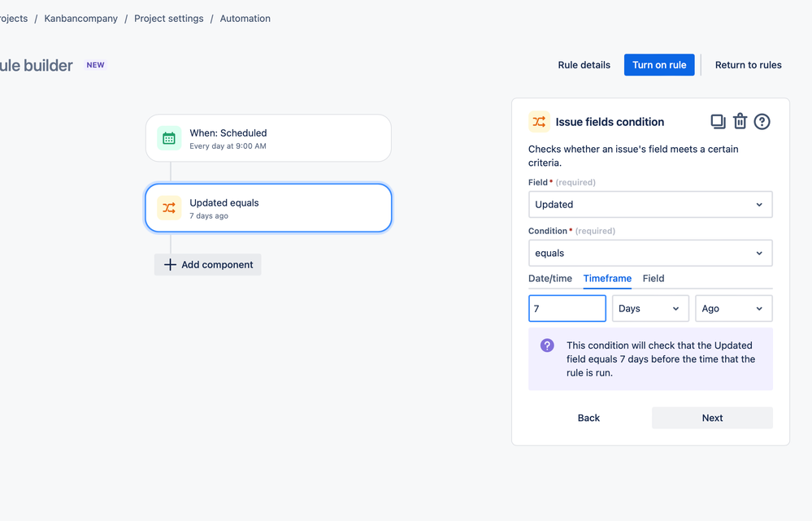The width and height of the screenshot is (812, 521).
Task: Click the green calendar Scheduled trigger icon
Action: pos(169,138)
